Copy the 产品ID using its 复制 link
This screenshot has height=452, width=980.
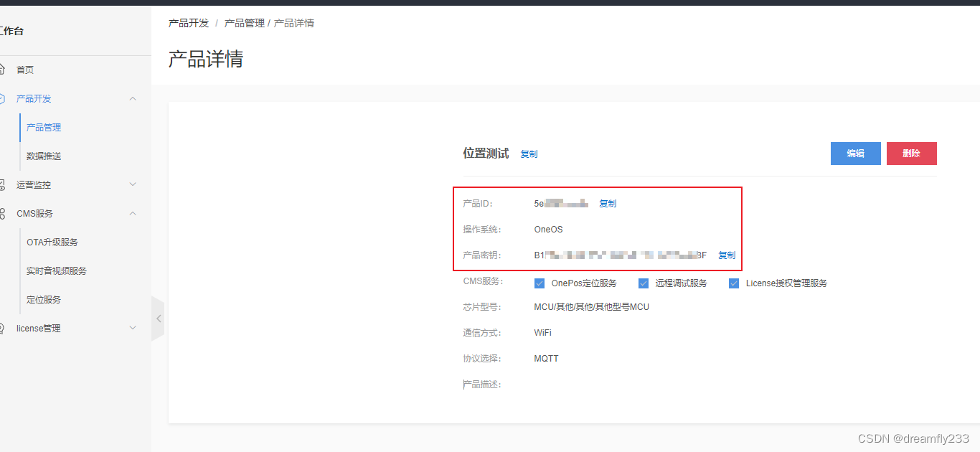(607, 203)
